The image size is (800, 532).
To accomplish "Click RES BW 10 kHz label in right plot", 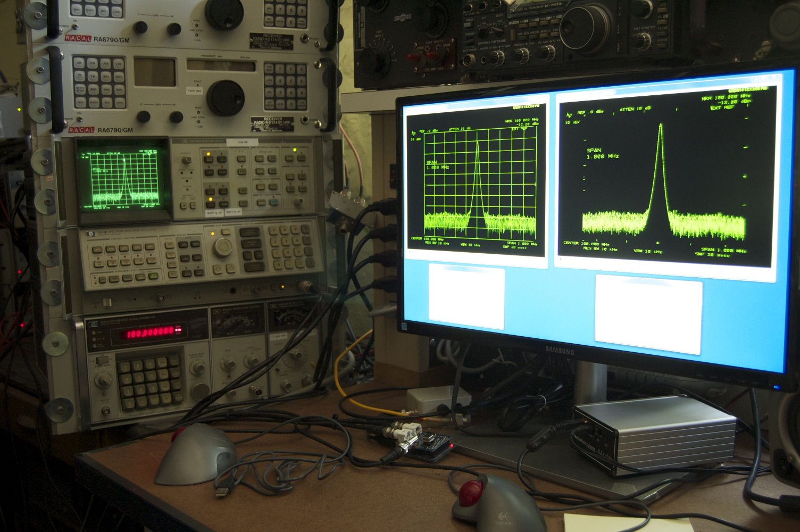I will tap(601, 248).
